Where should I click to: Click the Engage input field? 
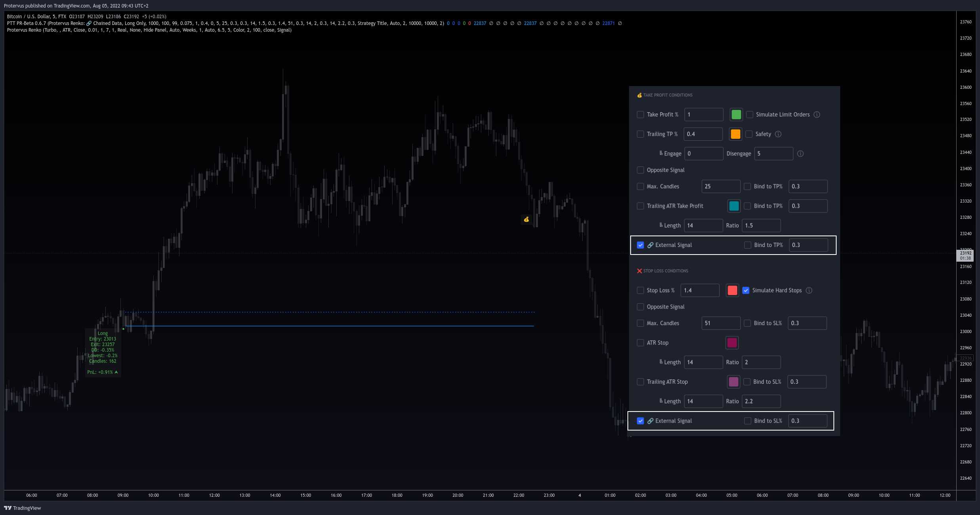(x=704, y=154)
